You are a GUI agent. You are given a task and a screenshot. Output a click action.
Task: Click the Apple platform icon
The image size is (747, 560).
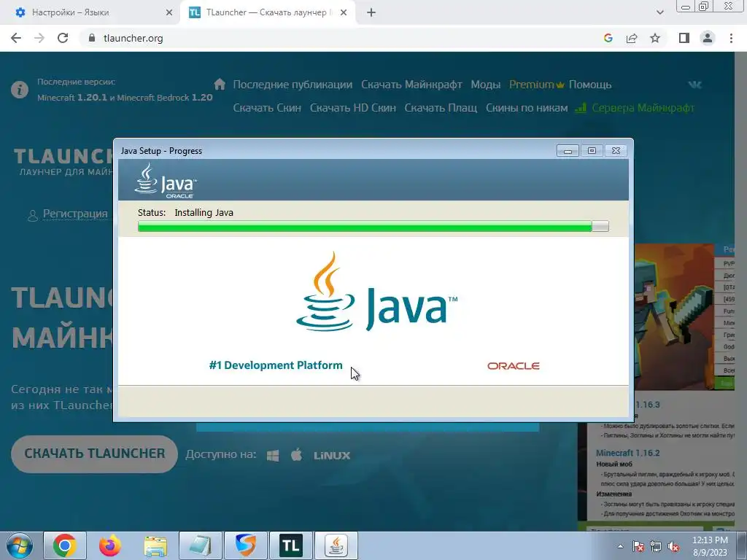tap(296, 455)
